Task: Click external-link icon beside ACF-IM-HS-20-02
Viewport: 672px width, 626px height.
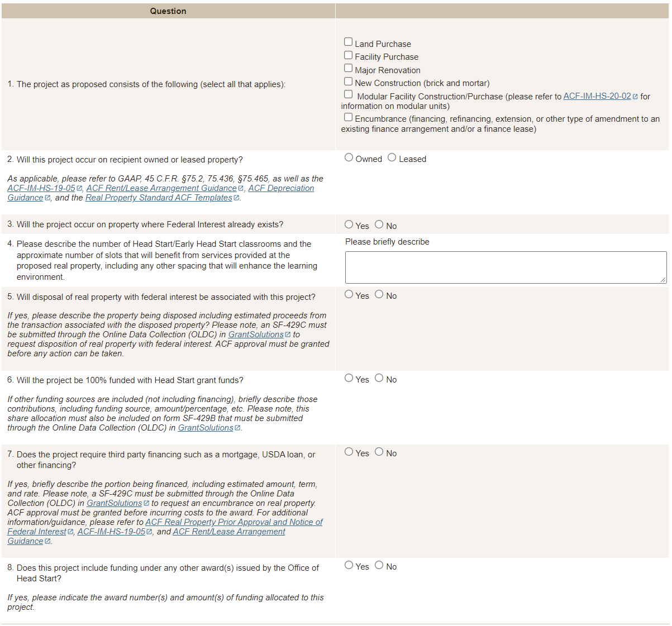Action: tap(635, 97)
